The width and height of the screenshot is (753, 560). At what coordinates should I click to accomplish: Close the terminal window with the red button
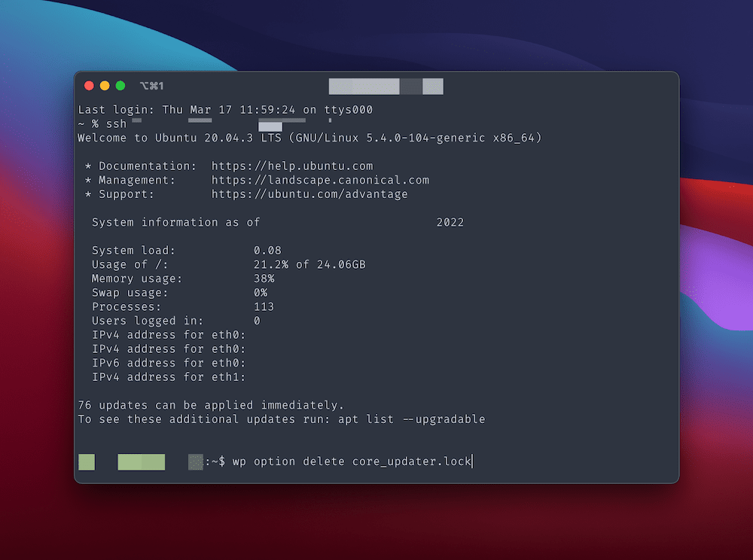pos(89,86)
